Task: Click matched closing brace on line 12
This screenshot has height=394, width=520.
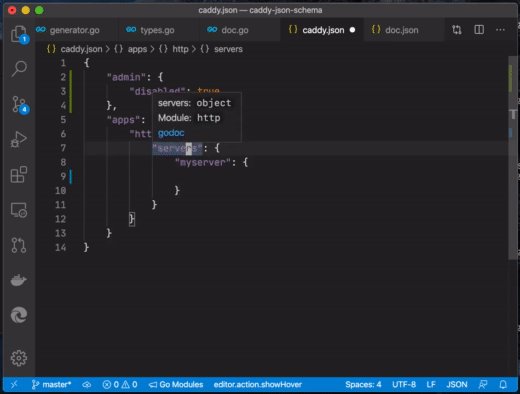Action: point(132,219)
